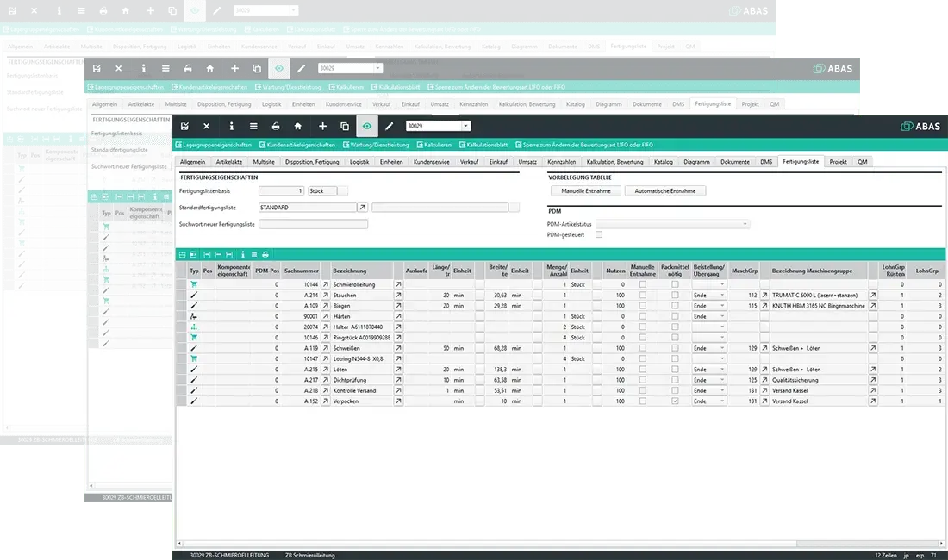Viewport: 948px width, 560px height.
Task: Click the home icon in the front window toolbar
Action: pyautogui.click(x=297, y=126)
